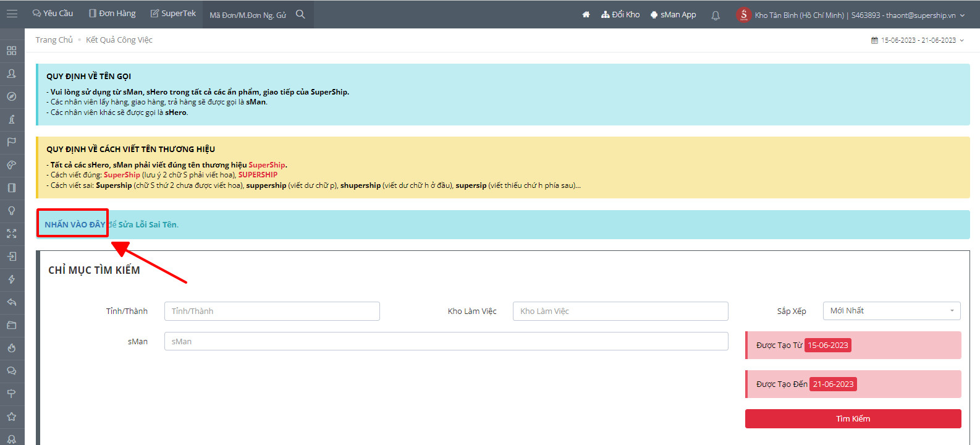Focus the Tỉnh/Thành input field
The width and height of the screenshot is (980, 445).
coord(272,311)
